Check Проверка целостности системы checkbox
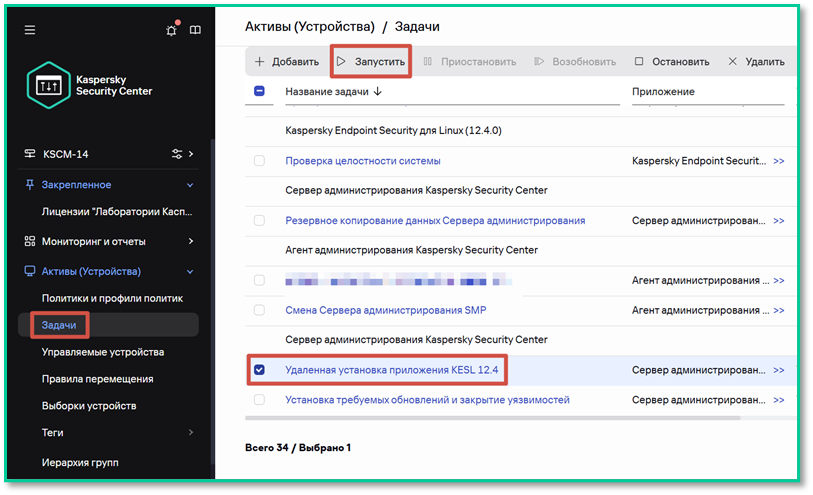This screenshot has width=813, height=495. pyautogui.click(x=259, y=161)
